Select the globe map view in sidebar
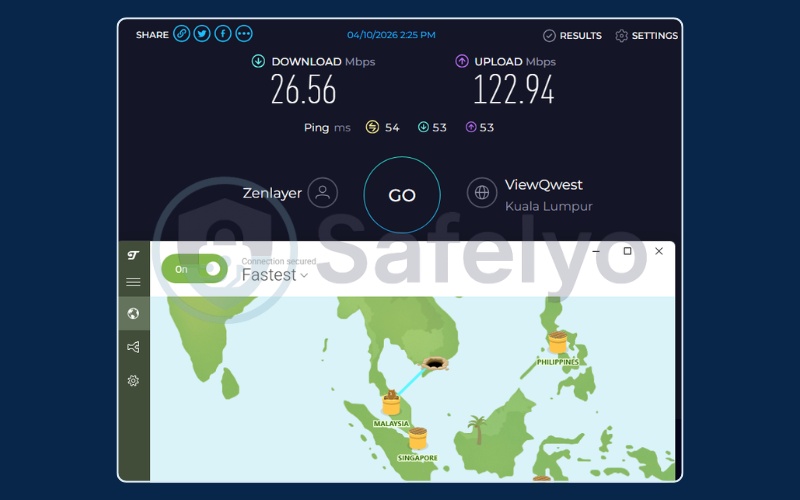Viewport: 800px width, 500px height. click(x=133, y=313)
